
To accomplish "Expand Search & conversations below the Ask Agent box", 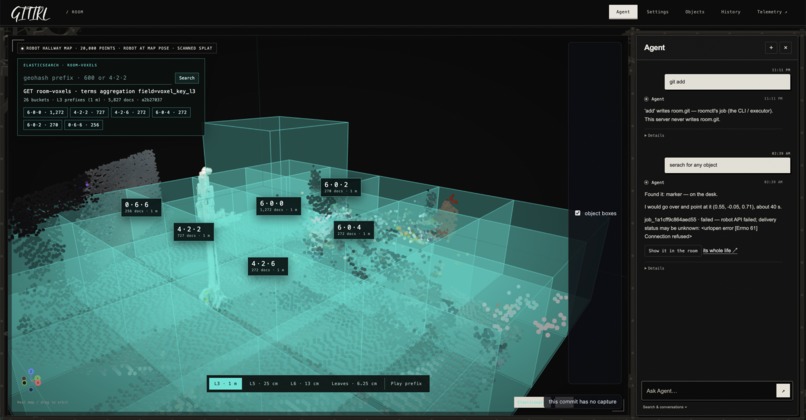I will [x=664, y=407].
